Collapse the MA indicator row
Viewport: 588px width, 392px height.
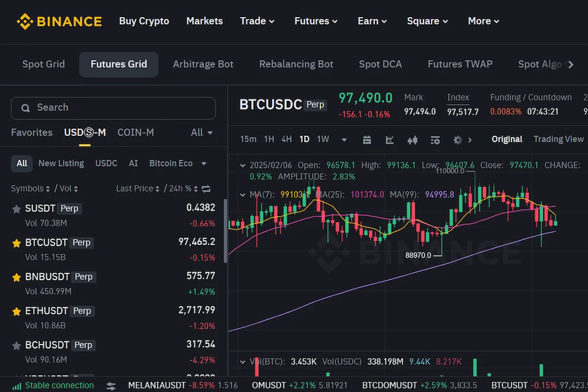click(242, 195)
